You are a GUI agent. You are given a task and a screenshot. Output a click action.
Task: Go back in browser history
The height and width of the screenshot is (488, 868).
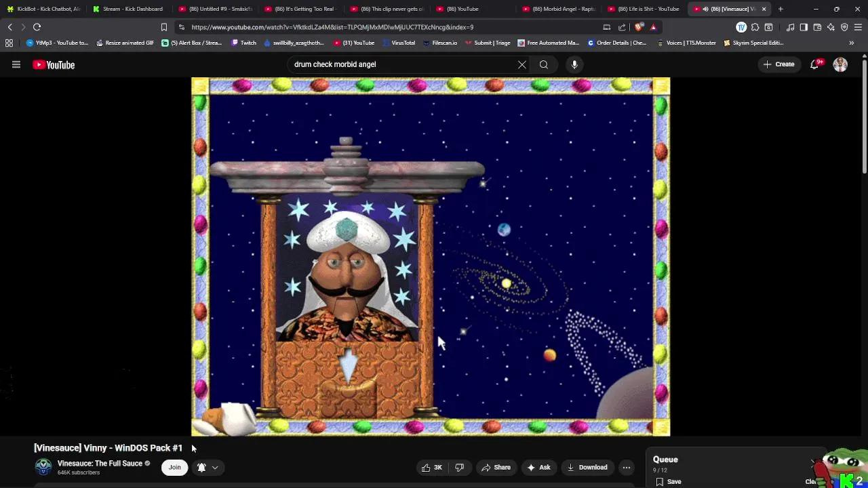point(10,27)
